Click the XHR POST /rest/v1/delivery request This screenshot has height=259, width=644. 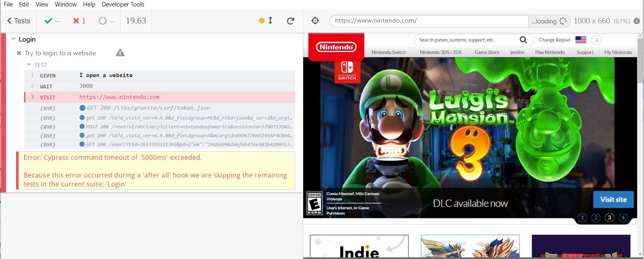(x=160, y=127)
